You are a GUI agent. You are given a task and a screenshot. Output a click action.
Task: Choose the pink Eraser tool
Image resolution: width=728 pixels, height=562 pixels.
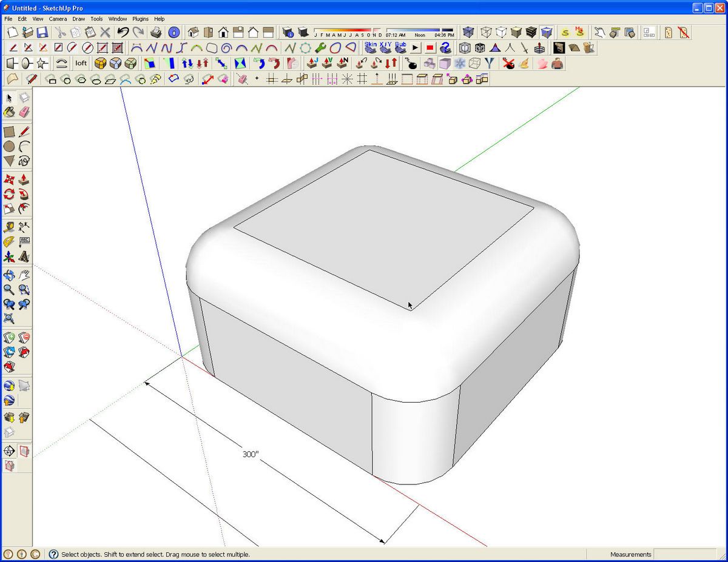[24, 112]
